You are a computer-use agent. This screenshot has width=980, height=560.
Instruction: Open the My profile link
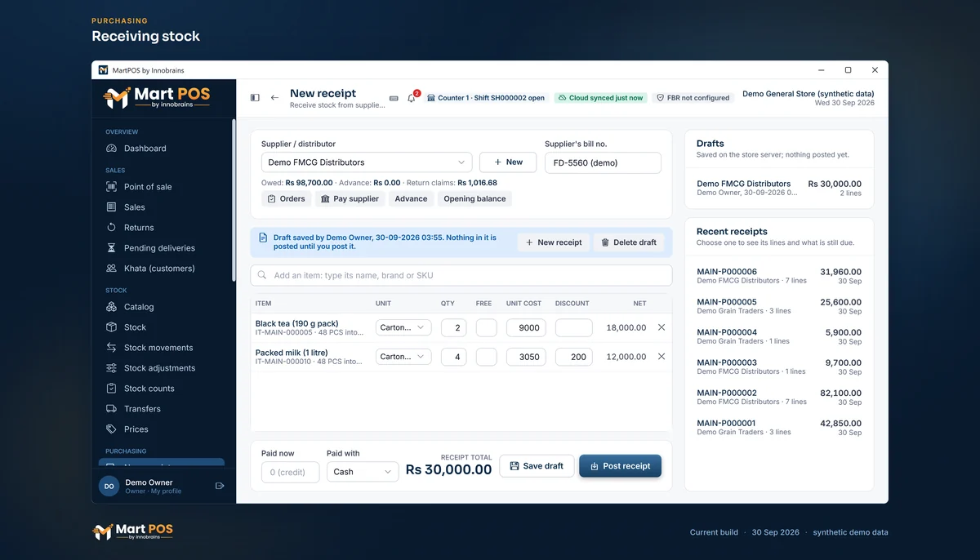167,491
